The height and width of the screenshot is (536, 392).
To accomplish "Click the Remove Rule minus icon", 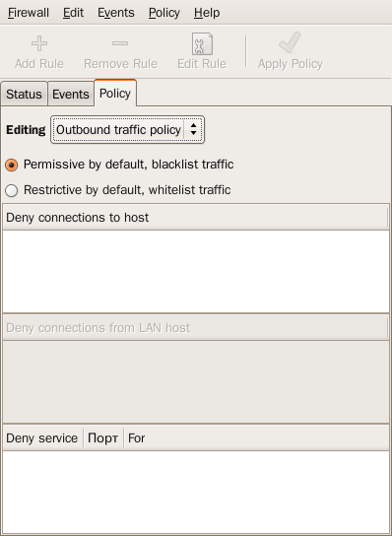I will point(120,43).
